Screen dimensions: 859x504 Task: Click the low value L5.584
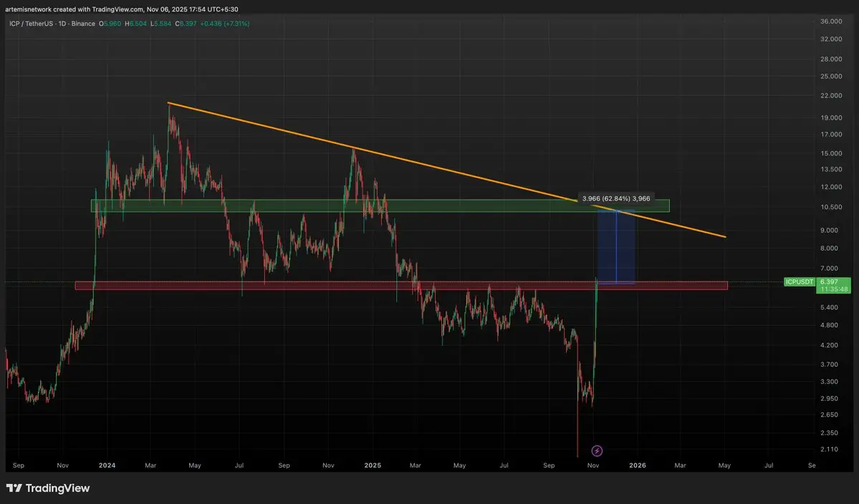point(161,24)
